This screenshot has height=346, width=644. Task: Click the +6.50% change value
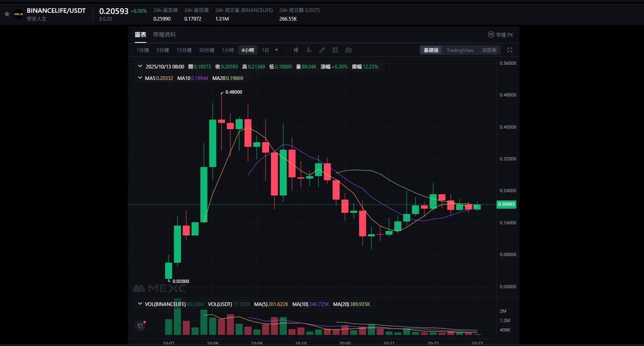pos(138,11)
